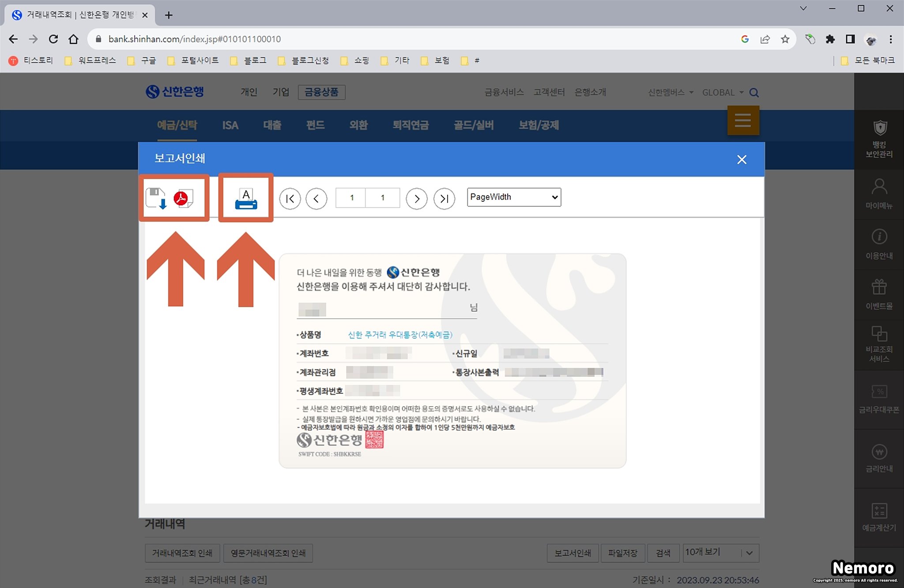This screenshot has width=904, height=588.
Task: Jump to last report page
Action: 444,199
